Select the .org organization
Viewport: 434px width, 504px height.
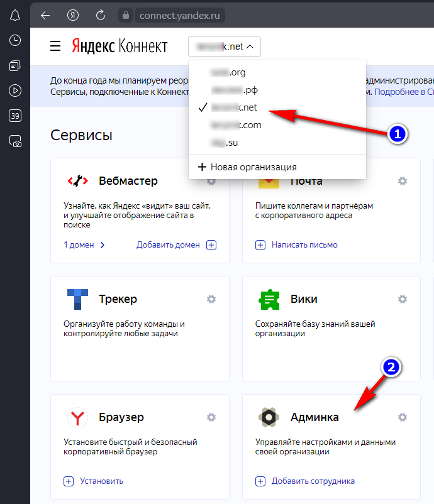(x=277, y=72)
